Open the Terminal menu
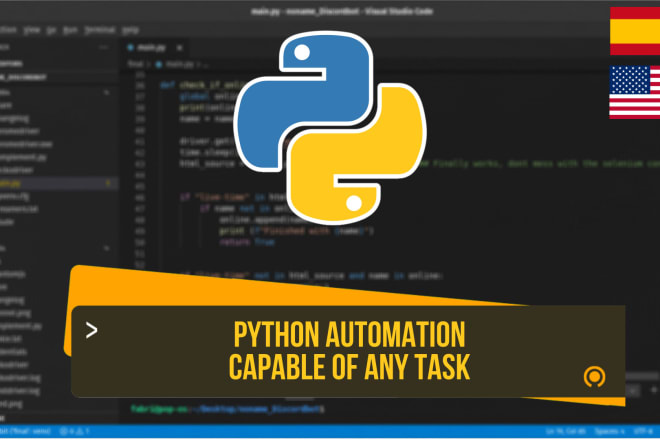Viewport: 660px width, 440px height. (100, 30)
